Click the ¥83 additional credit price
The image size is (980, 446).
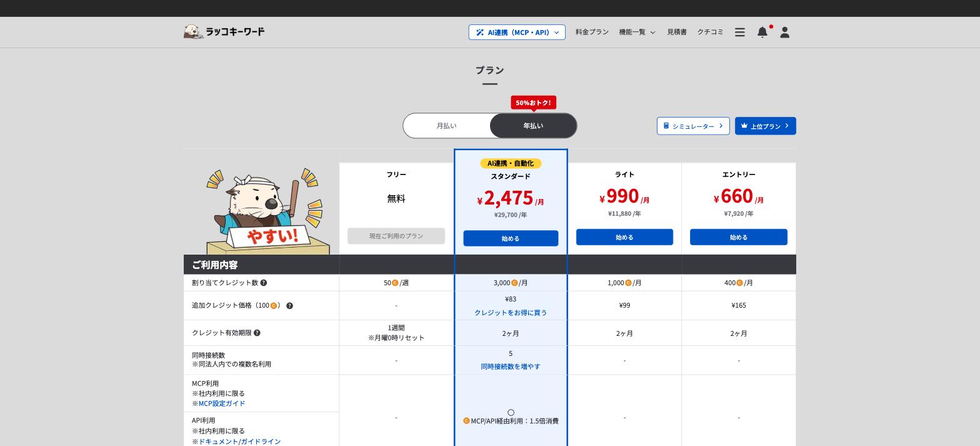pos(511,299)
